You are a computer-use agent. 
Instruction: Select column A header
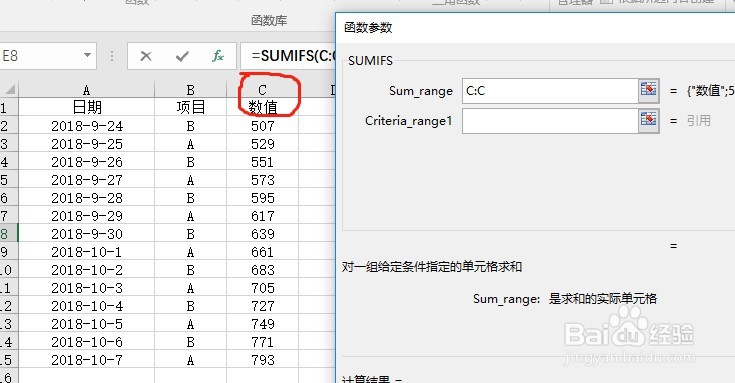86,89
